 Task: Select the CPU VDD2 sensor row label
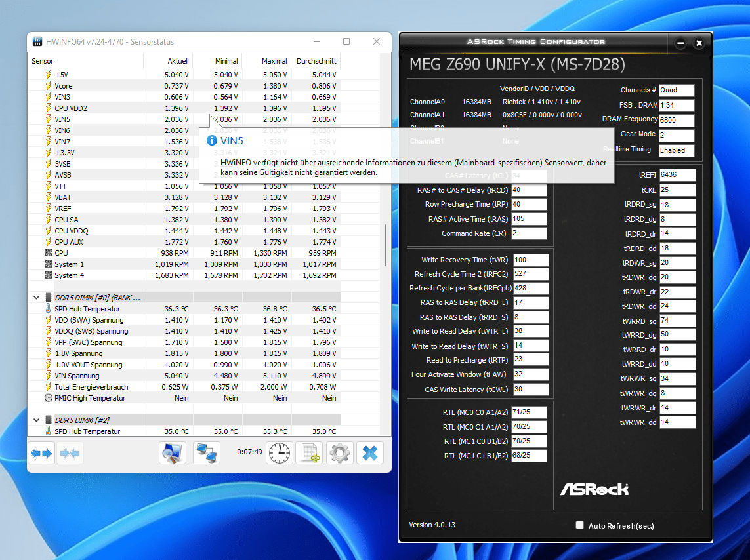point(71,108)
